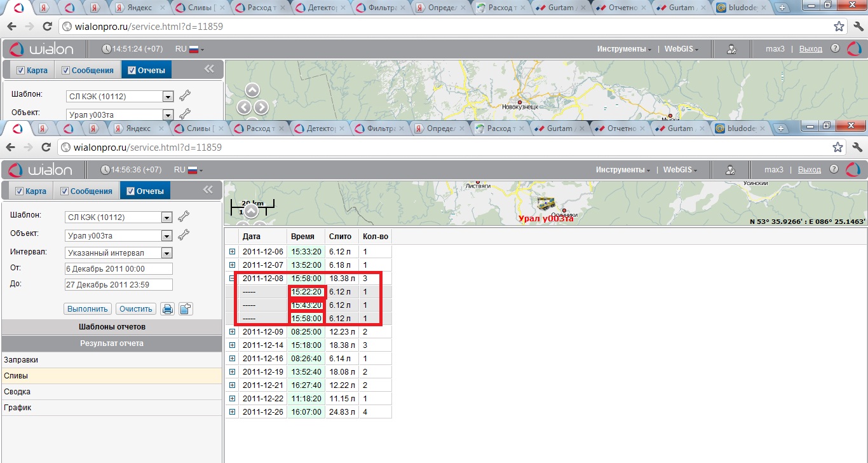868x463 pixels.
Task: Toggle the Карта checkbox in the 14:56 window
Action: tap(19, 191)
